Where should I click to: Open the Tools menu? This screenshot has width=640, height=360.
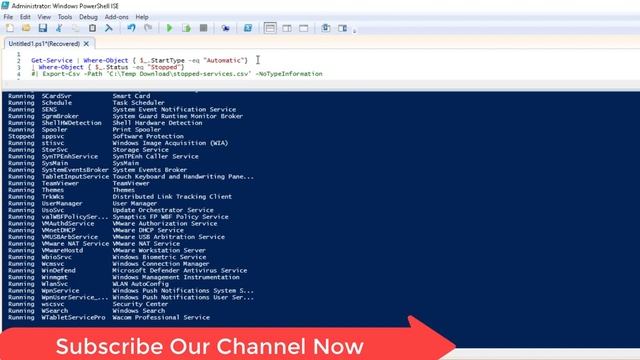tap(65, 17)
